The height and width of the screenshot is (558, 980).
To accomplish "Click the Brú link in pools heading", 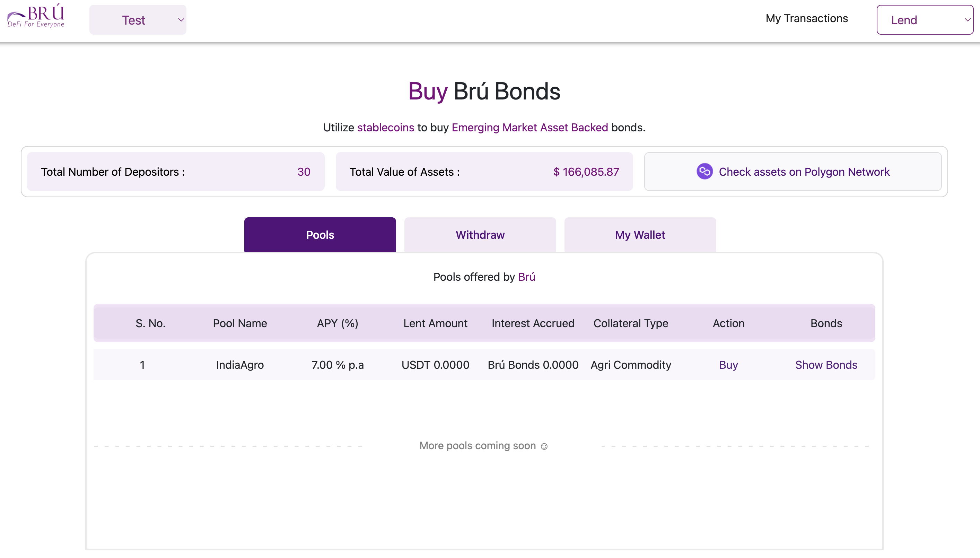I will (526, 277).
